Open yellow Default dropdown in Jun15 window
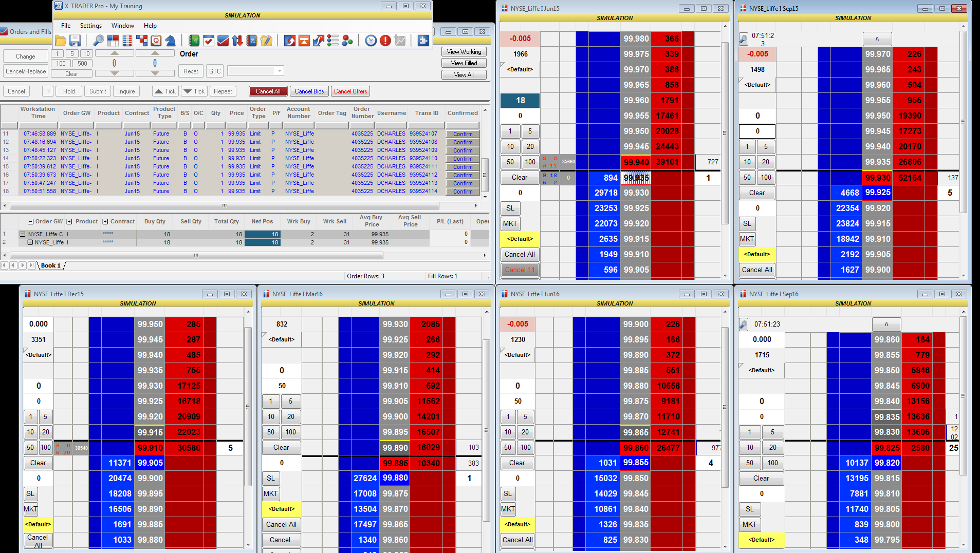 pos(520,239)
